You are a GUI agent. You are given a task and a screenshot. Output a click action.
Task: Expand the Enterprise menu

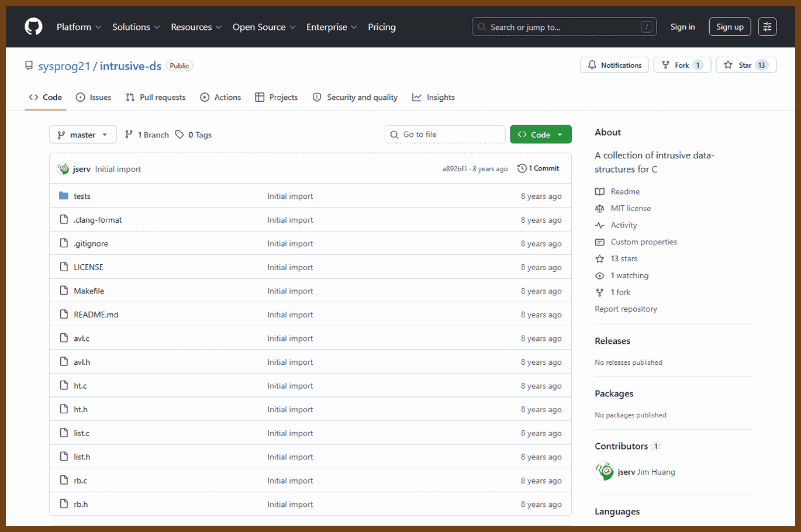[x=332, y=27]
